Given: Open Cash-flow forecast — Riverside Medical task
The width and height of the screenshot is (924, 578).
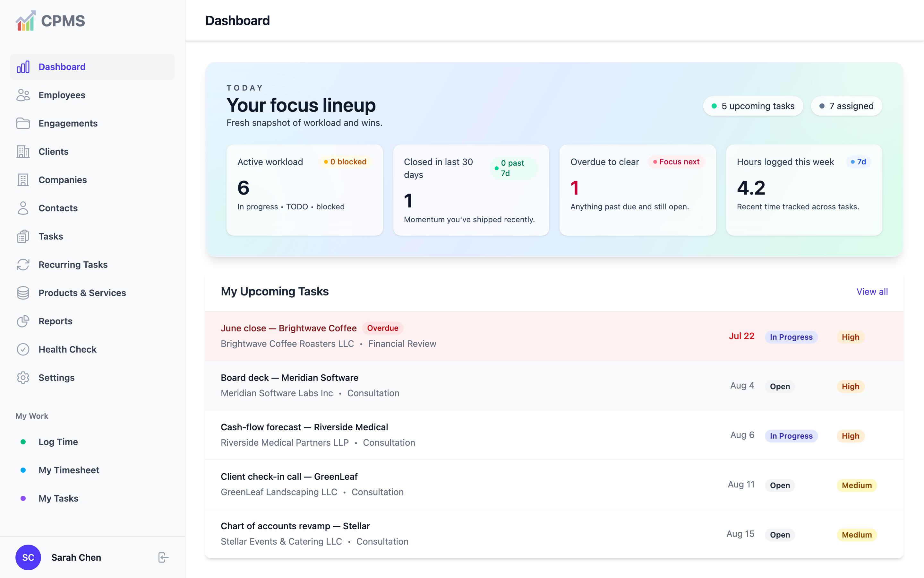Looking at the screenshot, I should [x=304, y=427].
